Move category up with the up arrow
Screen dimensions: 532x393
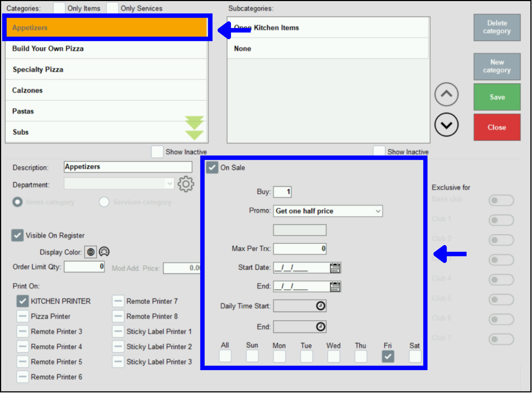coord(446,95)
